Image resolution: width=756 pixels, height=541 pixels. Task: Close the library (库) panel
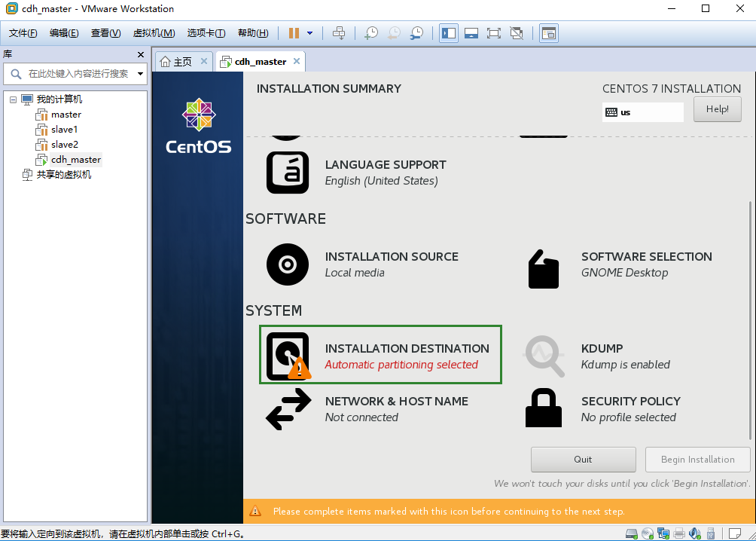140,54
